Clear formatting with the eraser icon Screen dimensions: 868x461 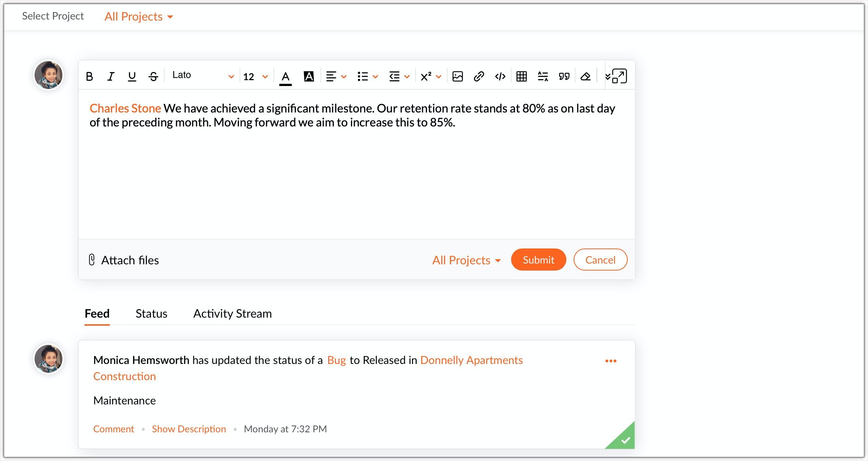(x=585, y=76)
